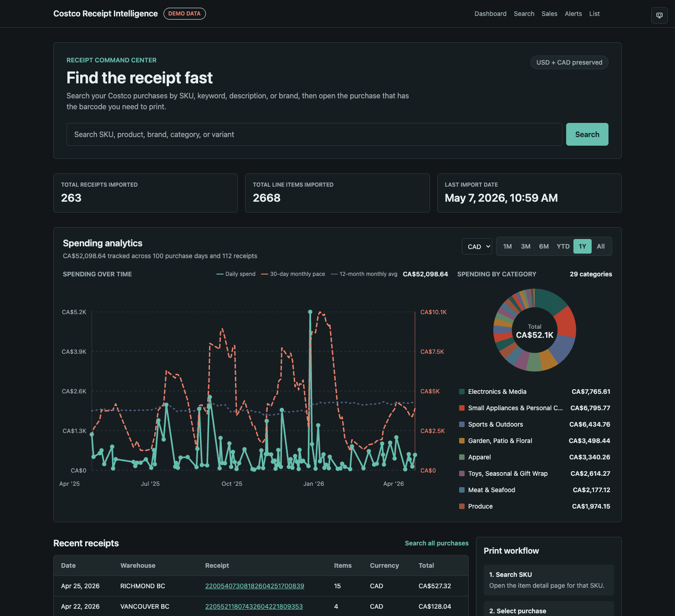Open receipt 22055211807432604221809353
Image resolution: width=675 pixels, height=616 pixels.
click(x=254, y=606)
